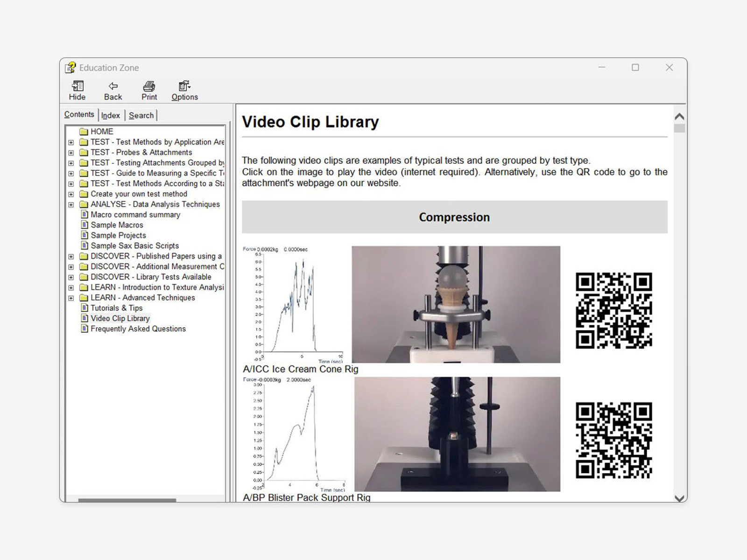Viewport: 747px width, 560px height.
Task: Click the Compression section header
Action: point(454,217)
